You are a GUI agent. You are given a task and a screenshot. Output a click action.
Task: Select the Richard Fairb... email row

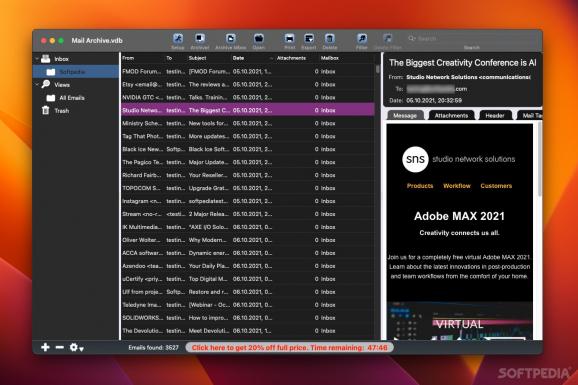[x=248, y=175]
